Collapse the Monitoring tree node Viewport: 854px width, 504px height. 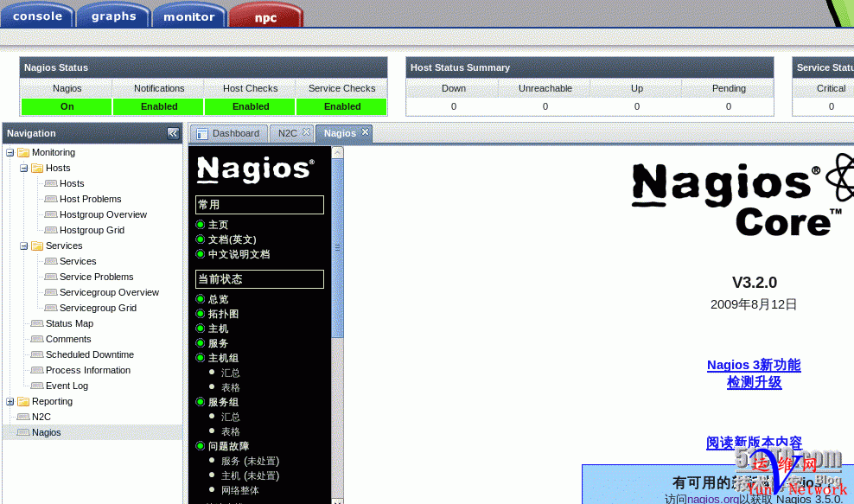pyautogui.click(x=10, y=152)
